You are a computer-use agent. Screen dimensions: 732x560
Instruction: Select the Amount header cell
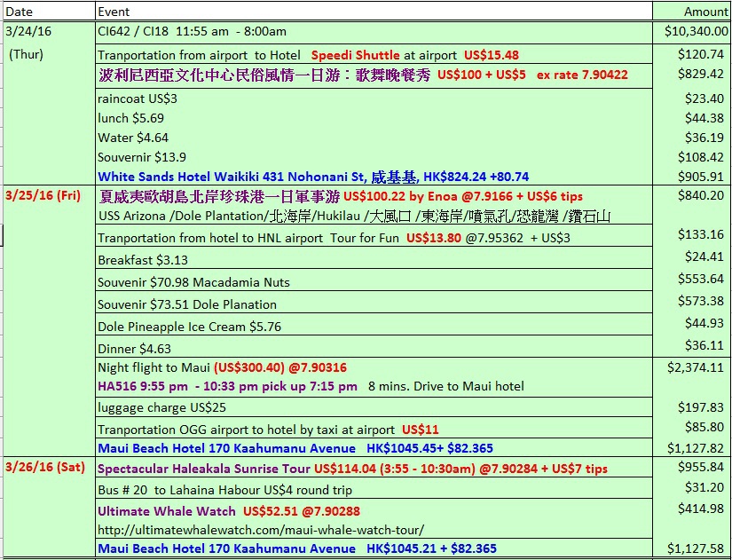coord(692,12)
